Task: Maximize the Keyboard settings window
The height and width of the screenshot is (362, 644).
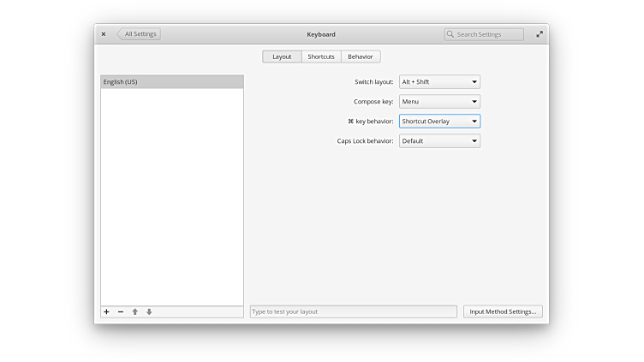Action: (540, 34)
